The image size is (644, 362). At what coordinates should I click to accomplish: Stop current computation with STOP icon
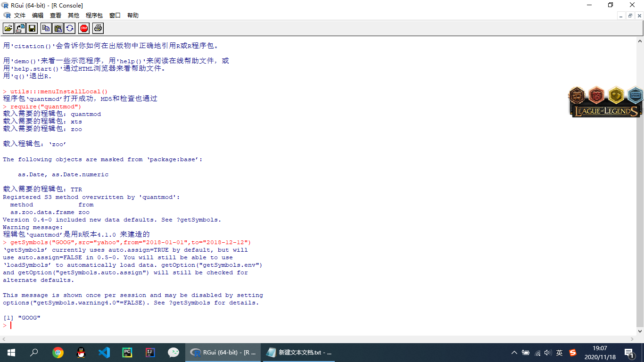84,28
